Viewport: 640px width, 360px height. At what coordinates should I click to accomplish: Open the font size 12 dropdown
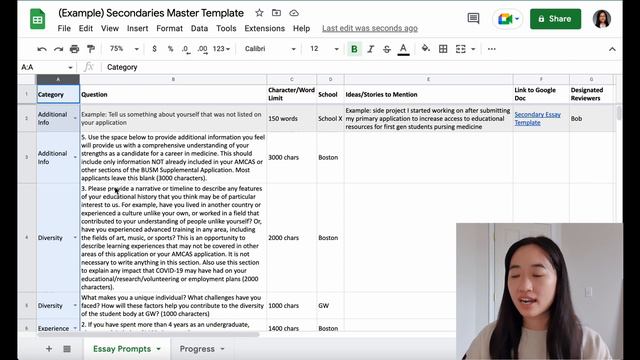pyautogui.click(x=324, y=49)
